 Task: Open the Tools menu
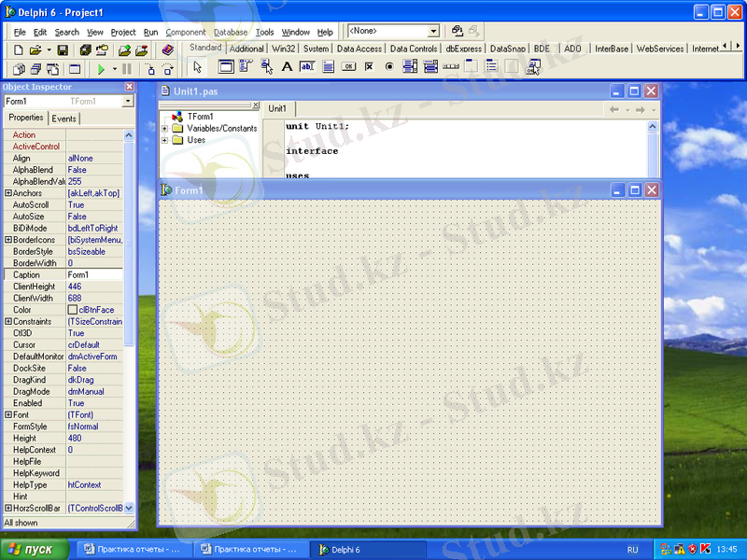tap(264, 32)
